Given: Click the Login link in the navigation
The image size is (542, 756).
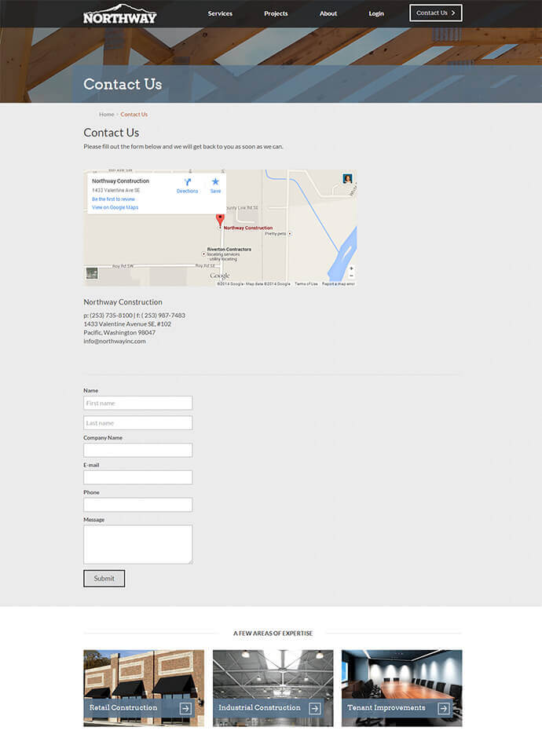Looking at the screenshot, I should (x=376, y=13).
